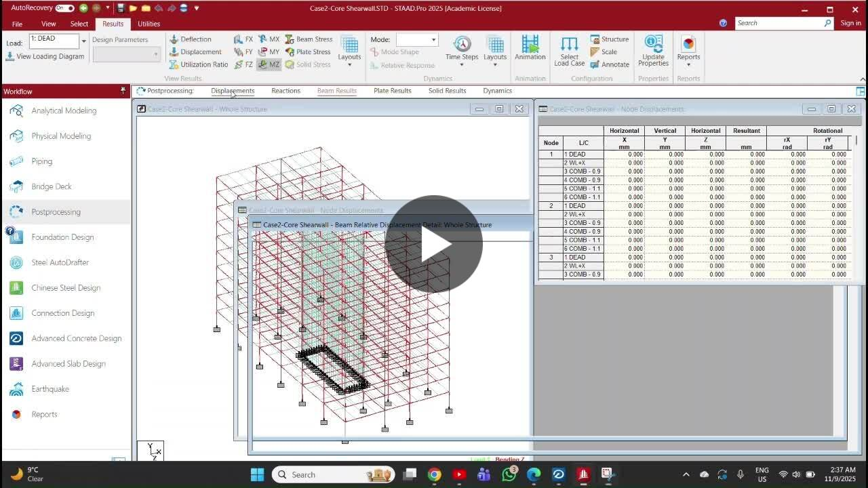868x488 pixels.
Task: Display Plate Stress results
Action: tap(308, 52)
